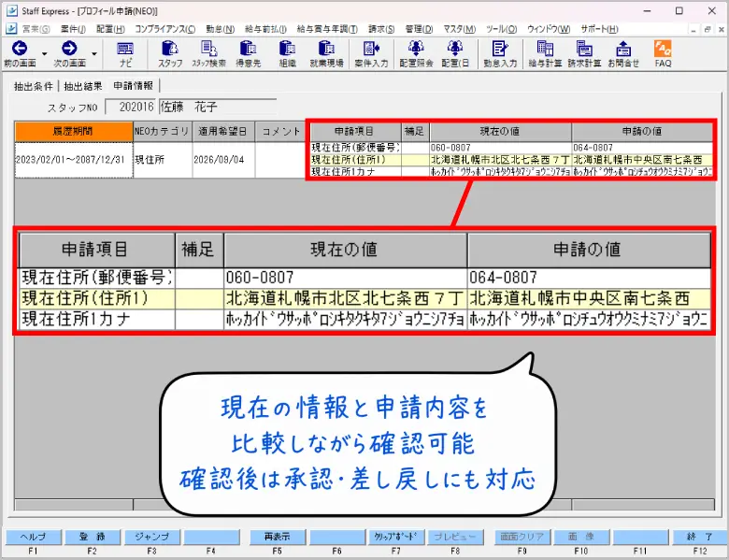Select the 2026/09/04 date cell

223,160
